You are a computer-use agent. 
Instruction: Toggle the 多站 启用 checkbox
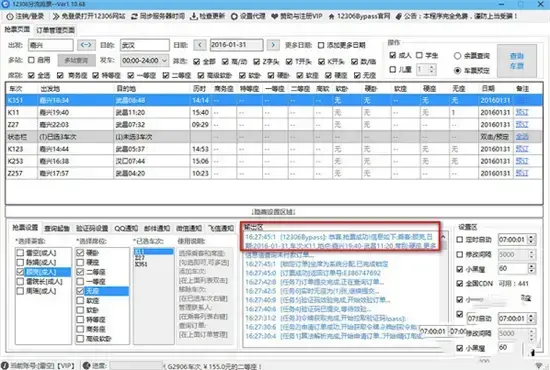click(31, 60)
